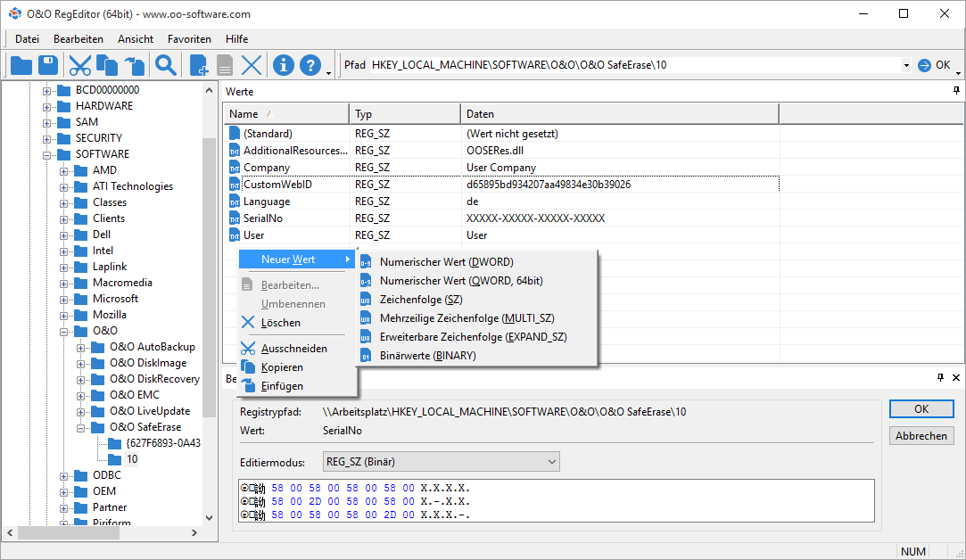Click the Einfügen icon in context menu
Screen dimensions: 966x560
[248, 385]
